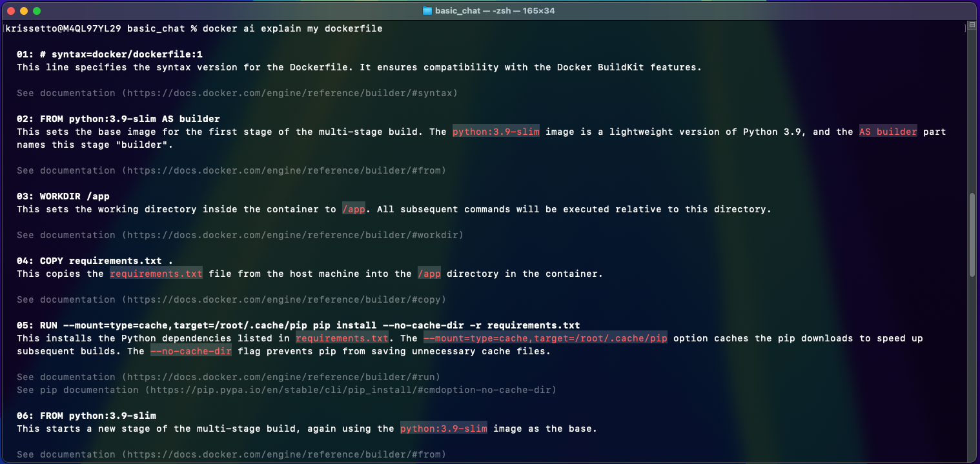Image resolution: width=980 pixels, height=464 pixels.
Task: Open the builder/#copy documentation link
Action: coord(286,299)
